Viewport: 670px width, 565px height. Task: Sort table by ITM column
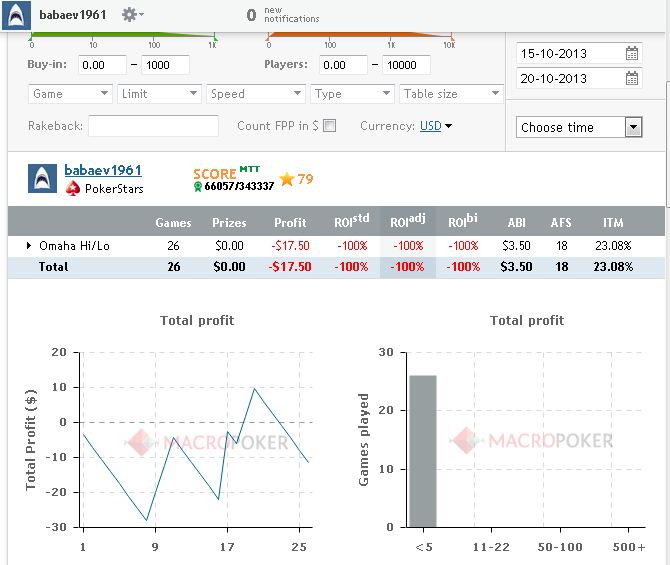tap(613, 223)
